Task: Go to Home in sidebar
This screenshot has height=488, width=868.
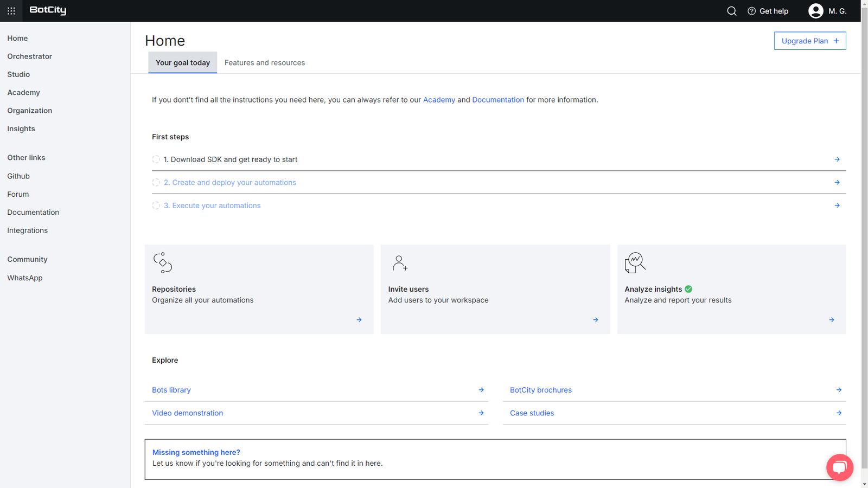Action: coord(17,38)
